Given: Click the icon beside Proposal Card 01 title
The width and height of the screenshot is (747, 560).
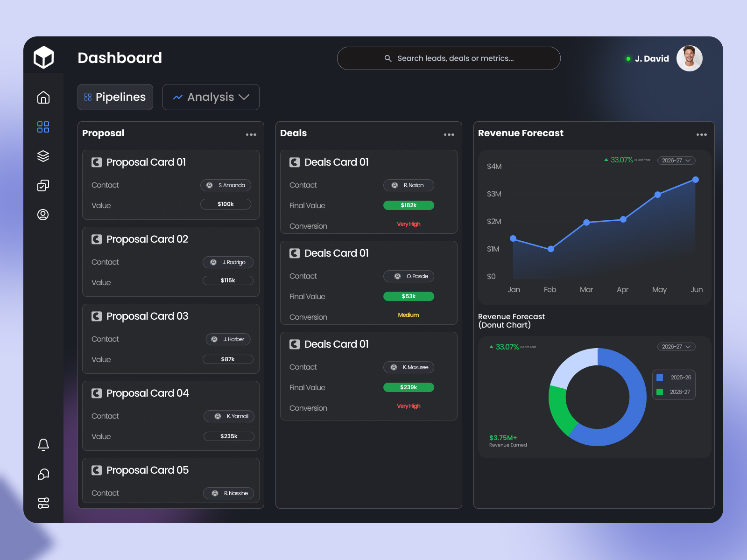Looking at the screenshot, I should (x=97, y=162).
